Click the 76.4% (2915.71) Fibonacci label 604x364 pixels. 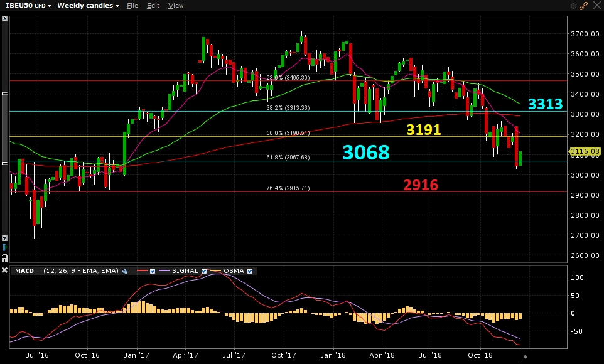[288, 188]
